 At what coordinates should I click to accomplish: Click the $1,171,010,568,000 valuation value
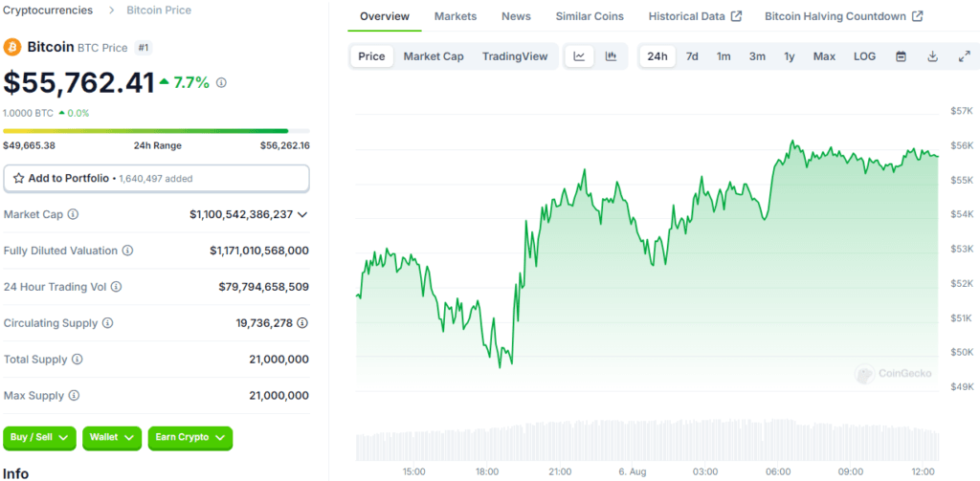[x=259, y=251]
